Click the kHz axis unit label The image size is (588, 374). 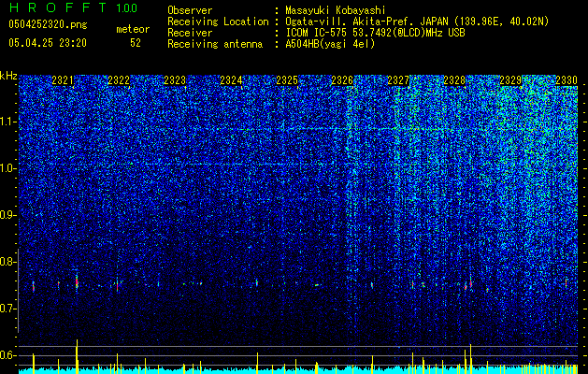point(8,76)
